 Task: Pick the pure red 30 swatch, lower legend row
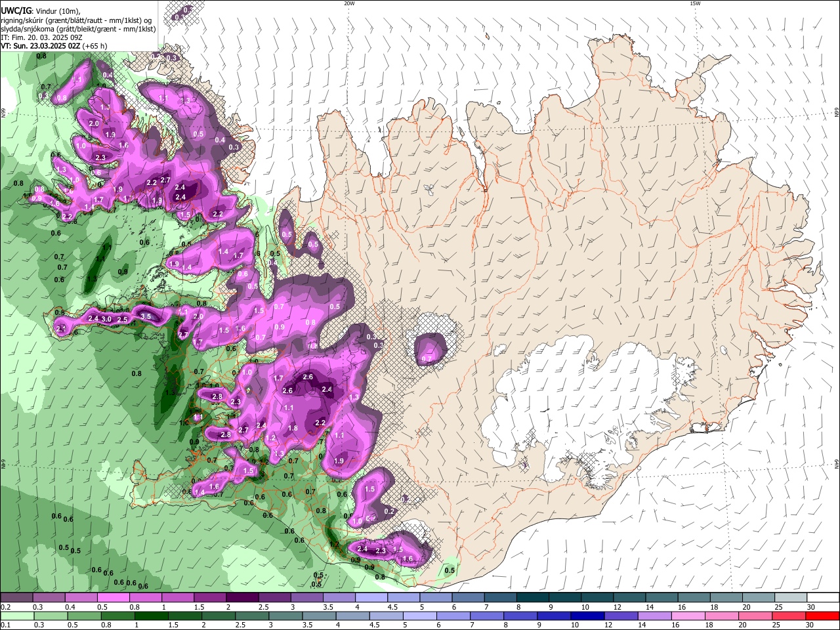[x=824, y=616]
